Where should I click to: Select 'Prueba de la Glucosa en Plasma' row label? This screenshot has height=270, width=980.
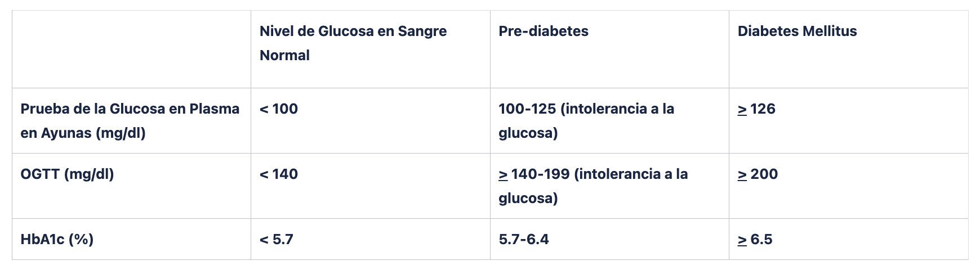tap(130, 109)
